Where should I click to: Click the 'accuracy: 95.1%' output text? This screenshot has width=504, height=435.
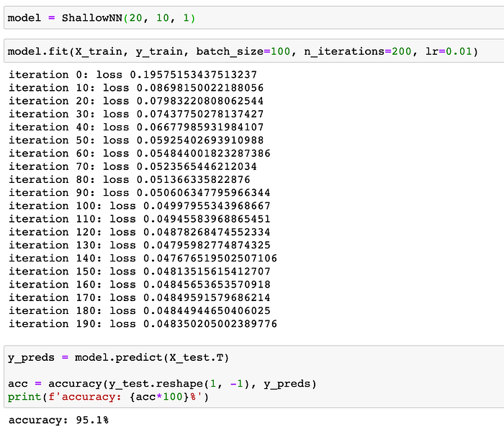58,420
